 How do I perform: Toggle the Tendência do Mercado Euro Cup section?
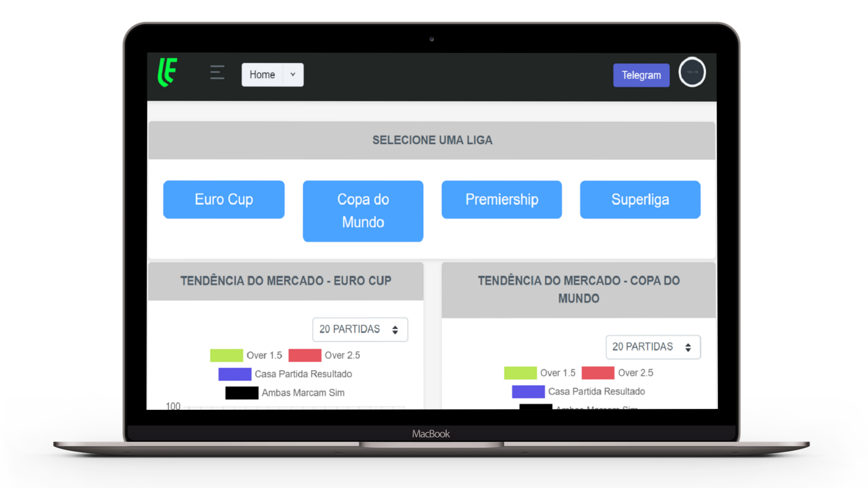click(285, 280)
